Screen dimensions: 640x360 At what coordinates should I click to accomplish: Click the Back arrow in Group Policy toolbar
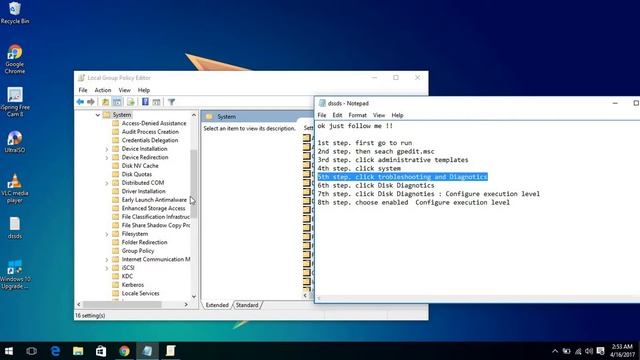tap(80, 102)
